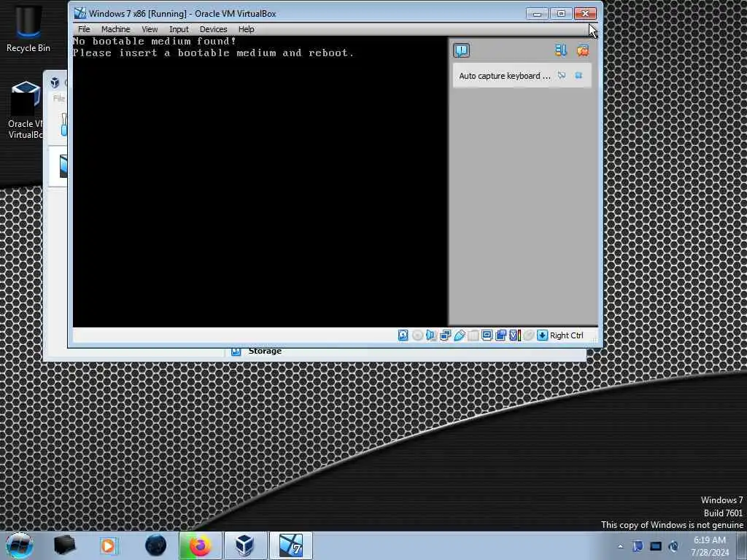This screenshot has width=747, height=560.
Task: Switch to the Windows 7 VM taskbar button
Action: [290, 545]
